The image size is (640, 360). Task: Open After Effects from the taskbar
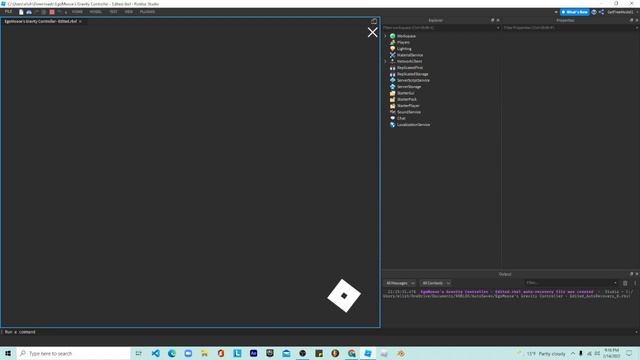(x=253, y=353)
